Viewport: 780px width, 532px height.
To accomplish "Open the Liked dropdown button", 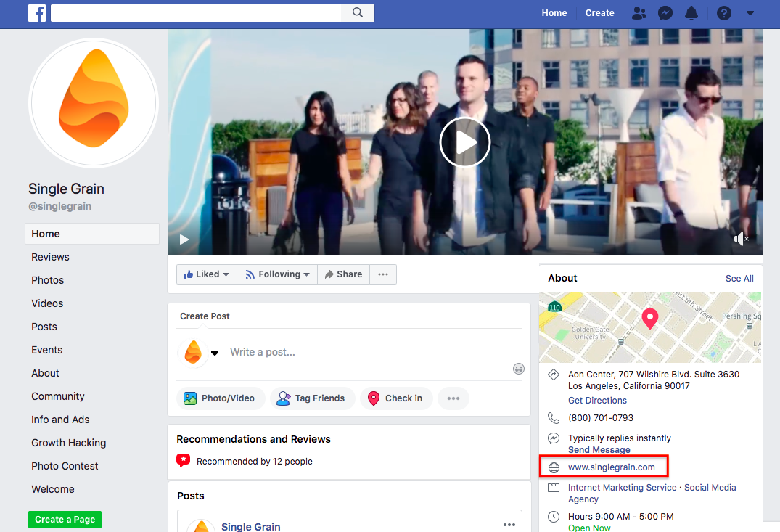I will 207,274.
